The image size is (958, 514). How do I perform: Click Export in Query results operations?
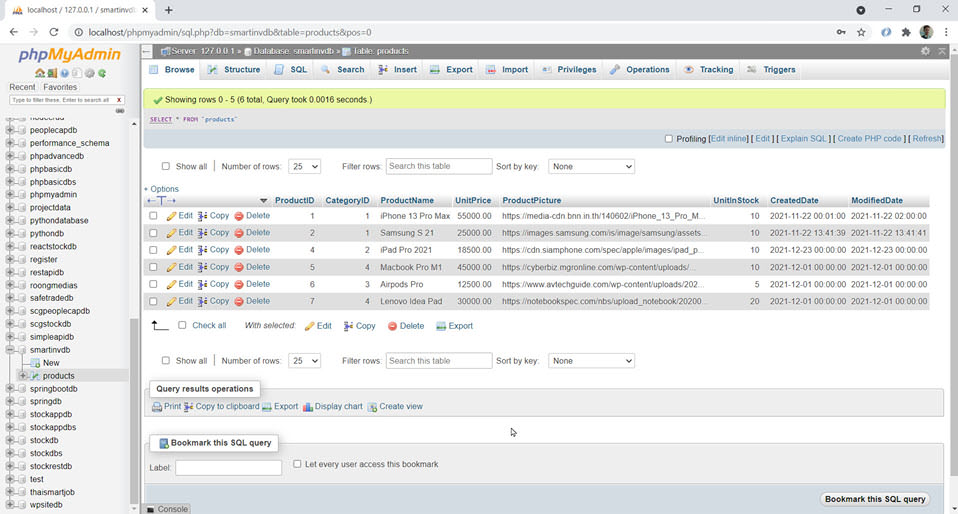(280, 407)
